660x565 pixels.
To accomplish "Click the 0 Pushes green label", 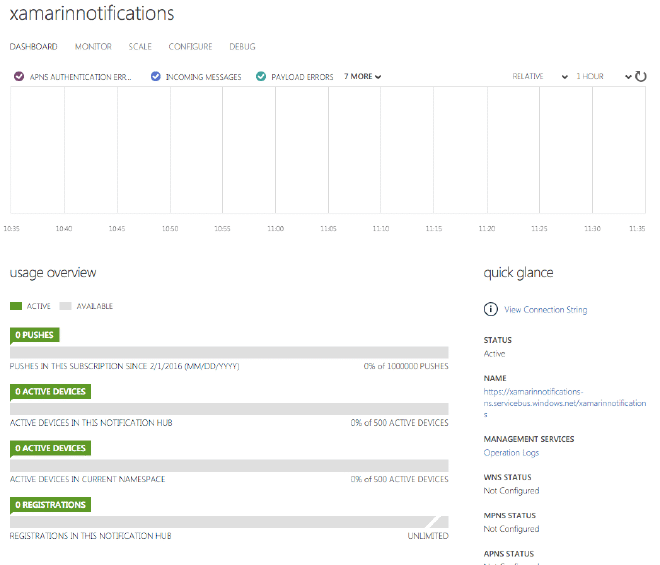I will 35,335.
